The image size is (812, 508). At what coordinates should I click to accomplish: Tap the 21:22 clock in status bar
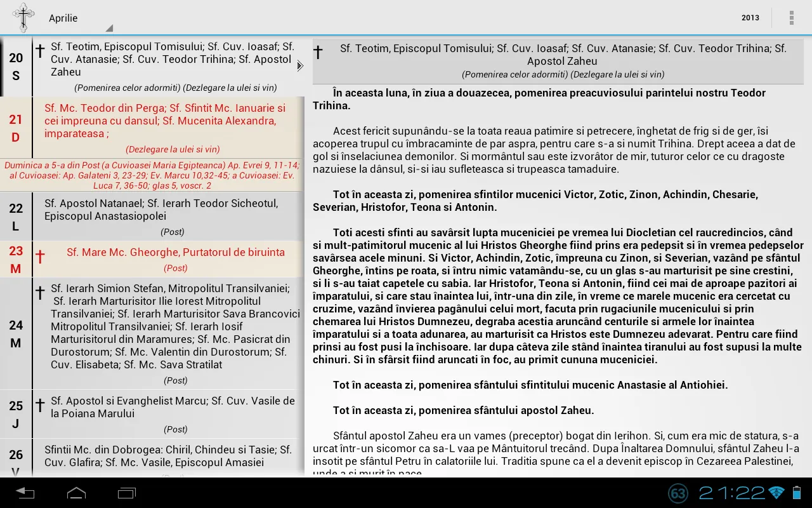(732, 493)
